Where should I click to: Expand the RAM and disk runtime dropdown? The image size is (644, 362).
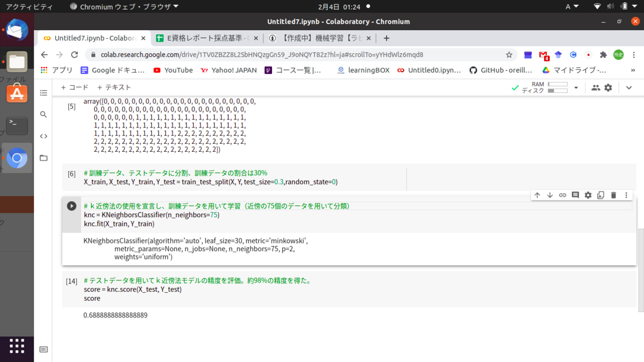[576, 87]
